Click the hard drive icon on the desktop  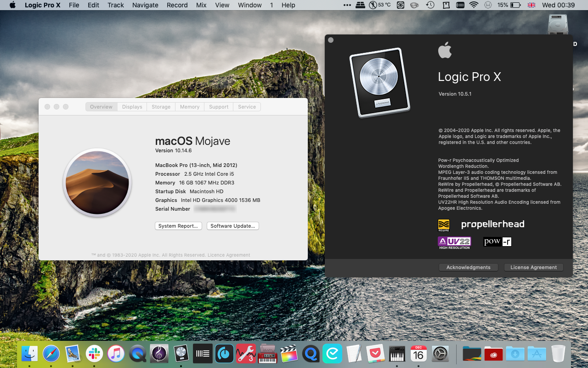[x=558, y=25]
